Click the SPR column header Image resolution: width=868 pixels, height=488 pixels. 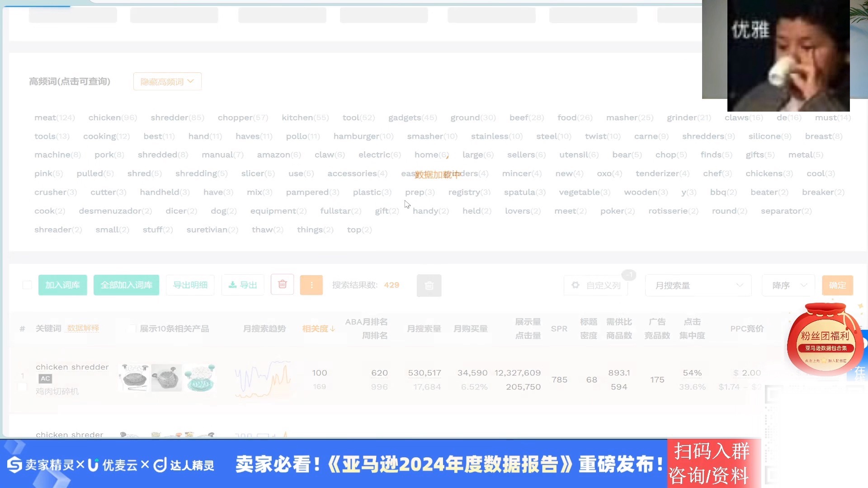559,328
